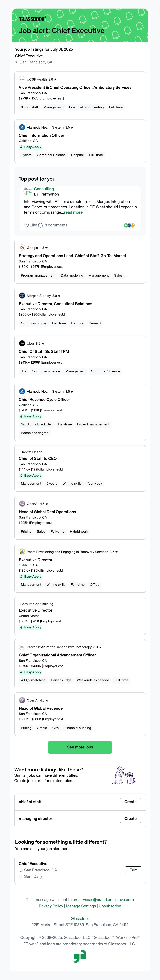Click the UCSF Health company logo
The height and width of the screenshot is (980, 160).
(22, 79)
